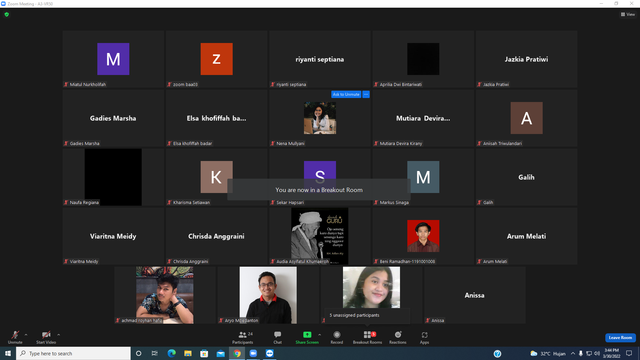Open the Chat panel
Image resolution: width=640 pixels, height=360 pixels.
click(278, 337)
